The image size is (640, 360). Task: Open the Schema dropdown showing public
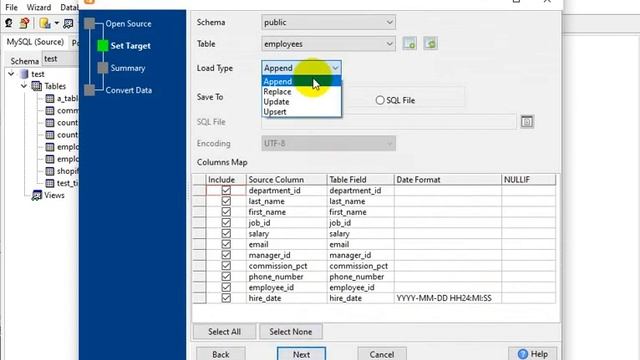click(329, 22)
